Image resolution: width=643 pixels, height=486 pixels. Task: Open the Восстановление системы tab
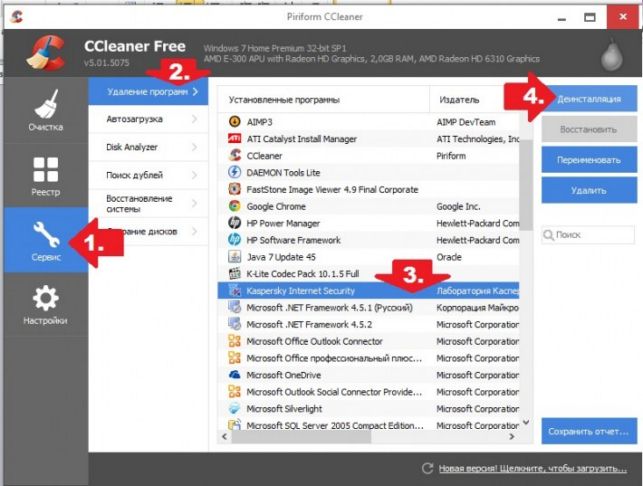point(148,203)
